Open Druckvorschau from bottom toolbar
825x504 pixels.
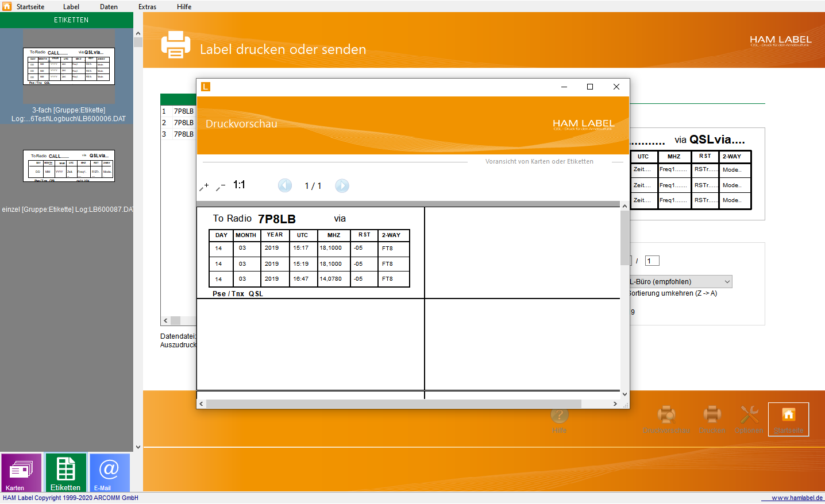point(666,420)
